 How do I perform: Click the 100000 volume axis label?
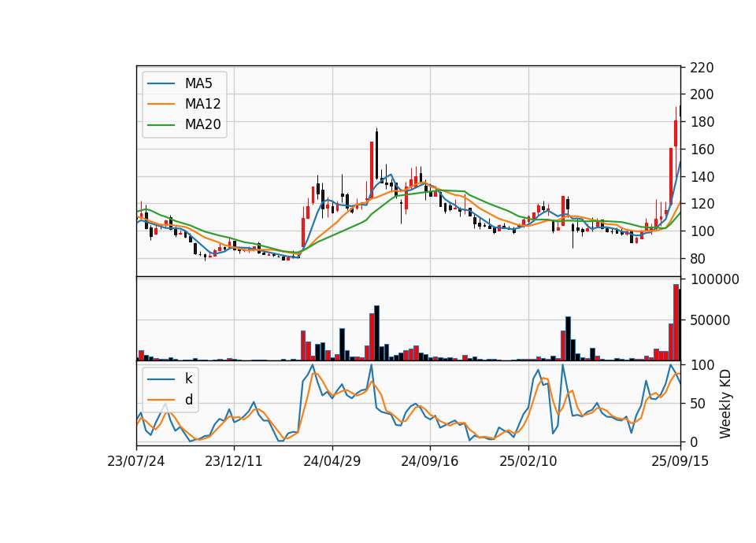714,279
